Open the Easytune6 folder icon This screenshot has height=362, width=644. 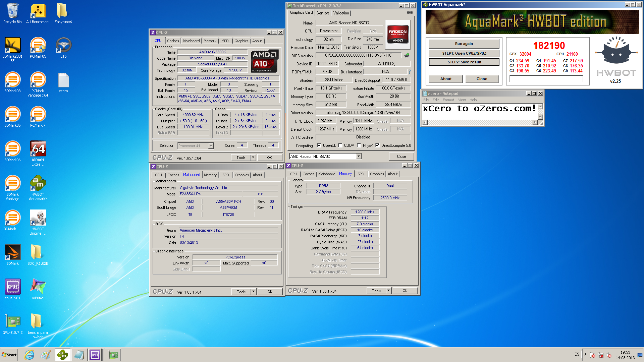tap(63, 13)
